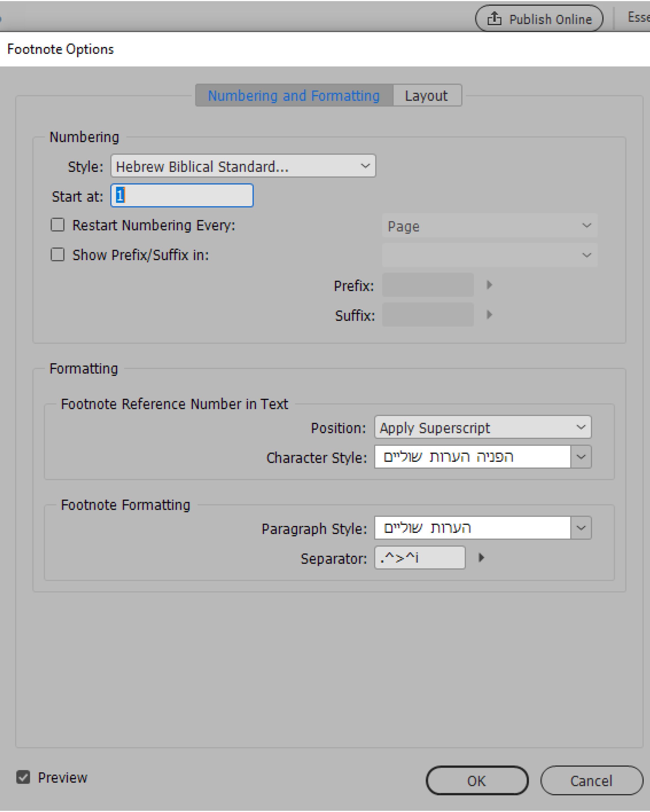Enable Show Prefix/Suffix in checkbox
The width and height of the screenshot is (650, 812).
tap(58, 255)
